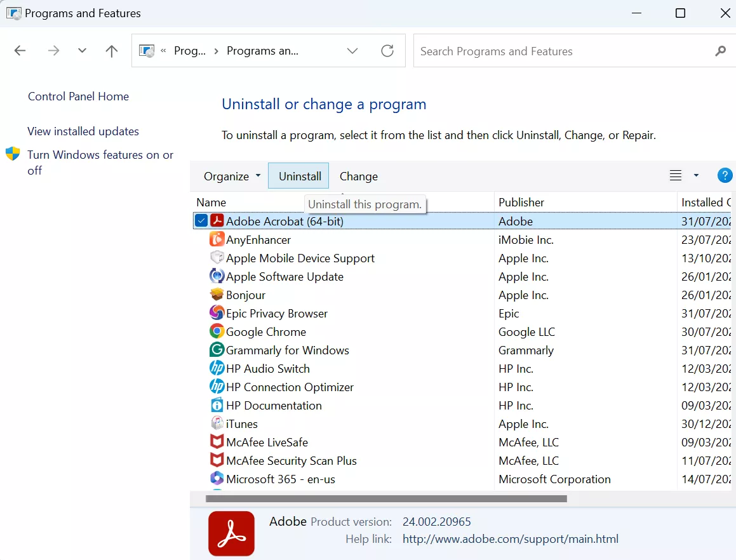
Task: Uncheck the Adobe Acrobat (64-bit) checkbox
Action: (x=201, y=220)
